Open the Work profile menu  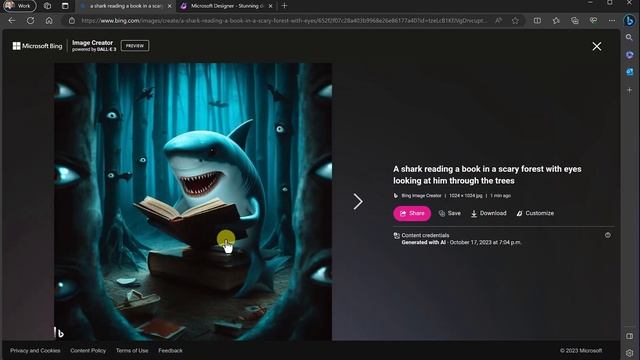coord(20,6)
